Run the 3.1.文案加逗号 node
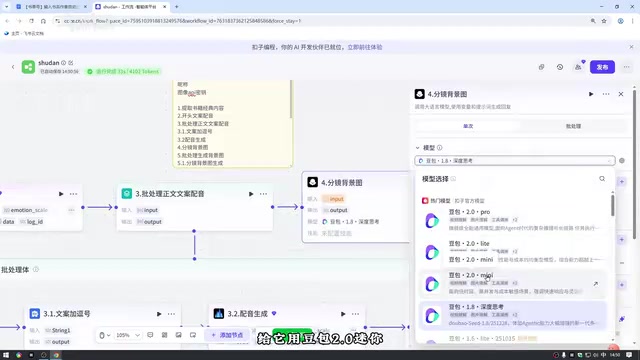640x360 pixels. point(159,314)
